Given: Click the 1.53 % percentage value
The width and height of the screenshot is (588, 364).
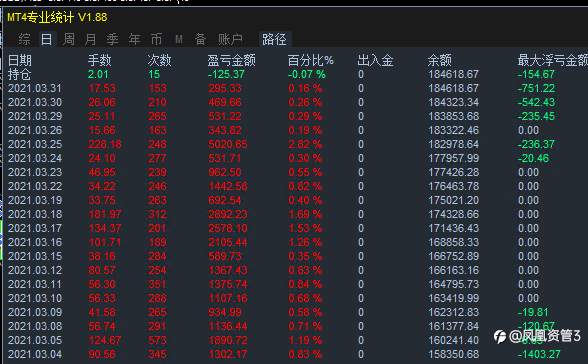Looking at the screenshot, I should (x=305, y=228).
